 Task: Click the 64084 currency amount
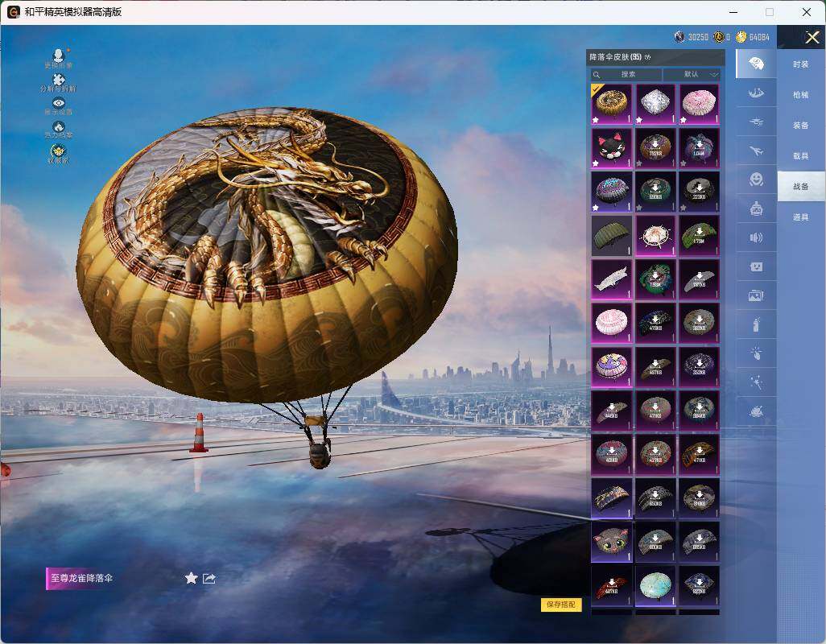pos(759,37)
